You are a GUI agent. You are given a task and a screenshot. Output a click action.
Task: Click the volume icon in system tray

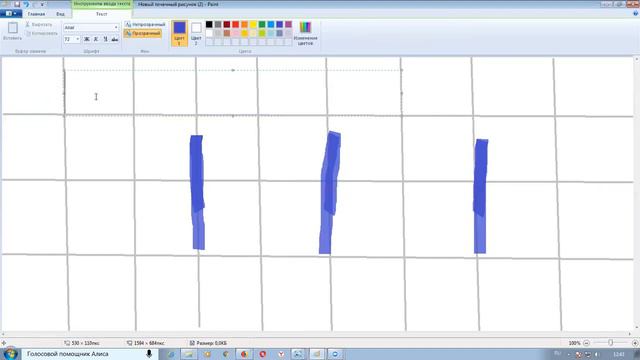pyautogui.click(x=596, y=354)
